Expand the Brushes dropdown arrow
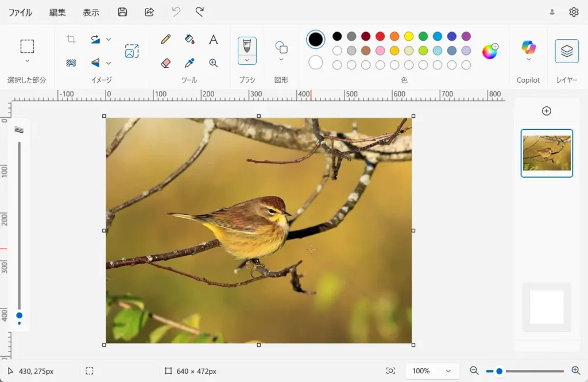 click(x=247, y=60)
